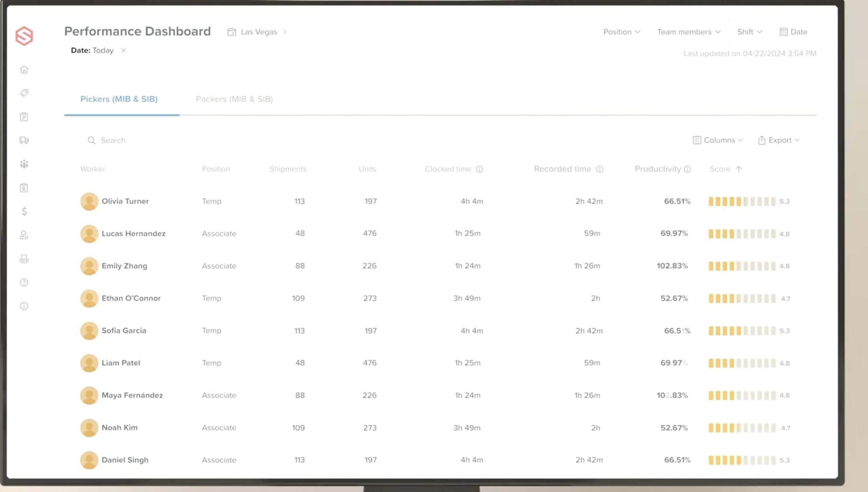Open the Date picker button
This screenshot has height=492, width=868.
tap(793, 32)
